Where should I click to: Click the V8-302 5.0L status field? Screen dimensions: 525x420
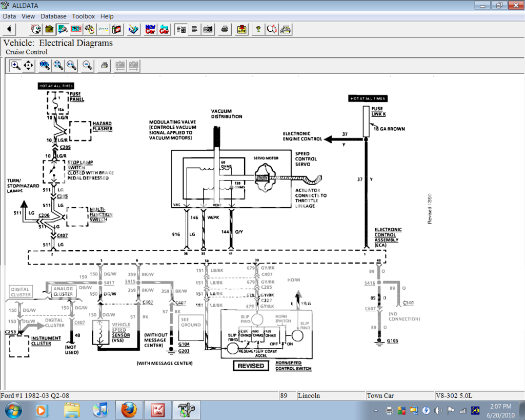[x=479, y=395]
